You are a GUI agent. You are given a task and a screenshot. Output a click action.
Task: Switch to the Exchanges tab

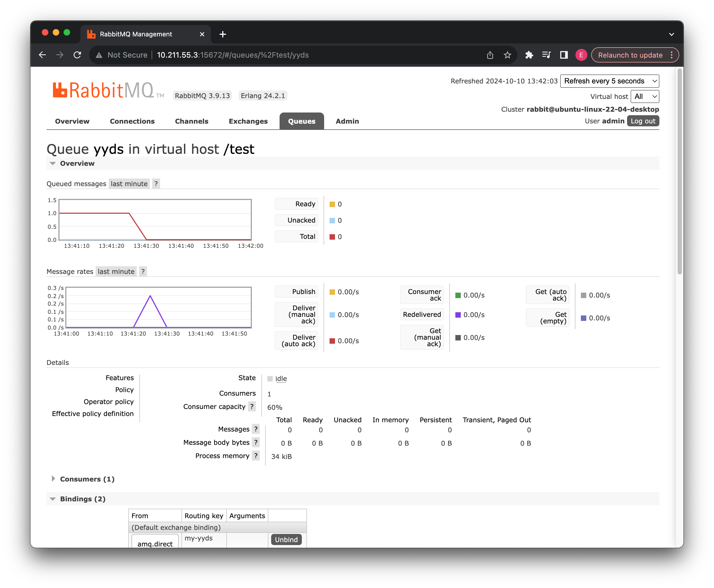(x=248, y=121)
